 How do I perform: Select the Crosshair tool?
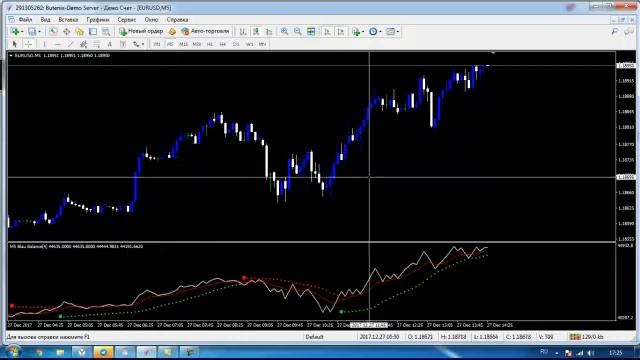pyautogui.click(x=28, y=44)
